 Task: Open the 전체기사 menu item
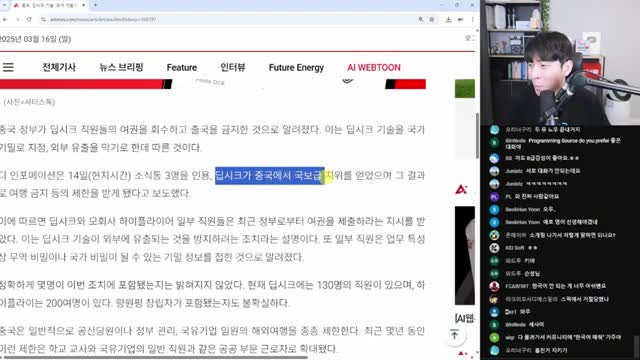point(59,67)
